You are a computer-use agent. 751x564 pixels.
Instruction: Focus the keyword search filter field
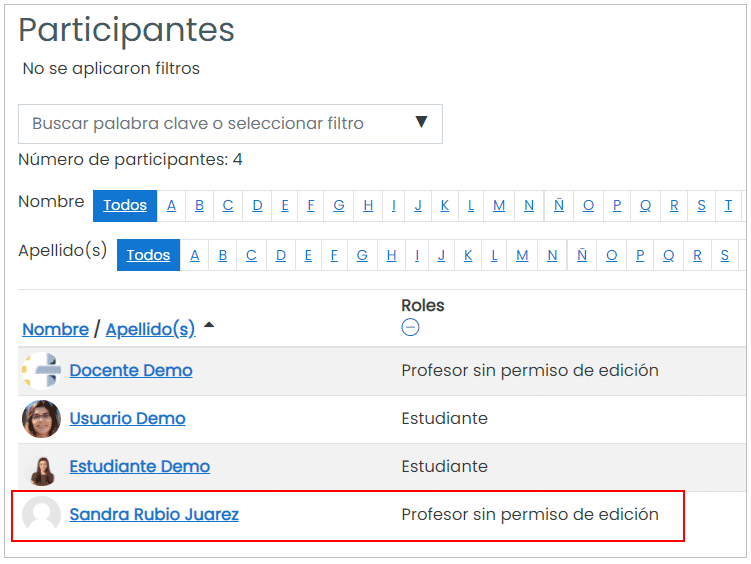click(x=230, y=124)
